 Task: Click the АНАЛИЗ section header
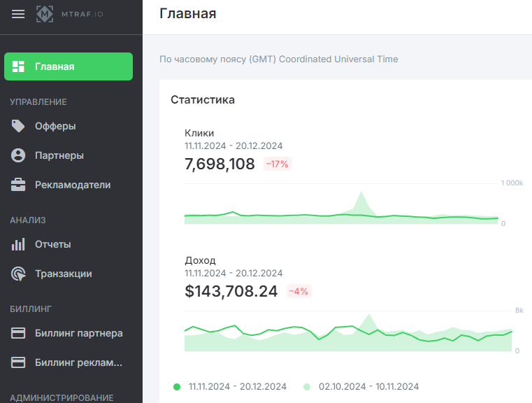tap(28, 220)
